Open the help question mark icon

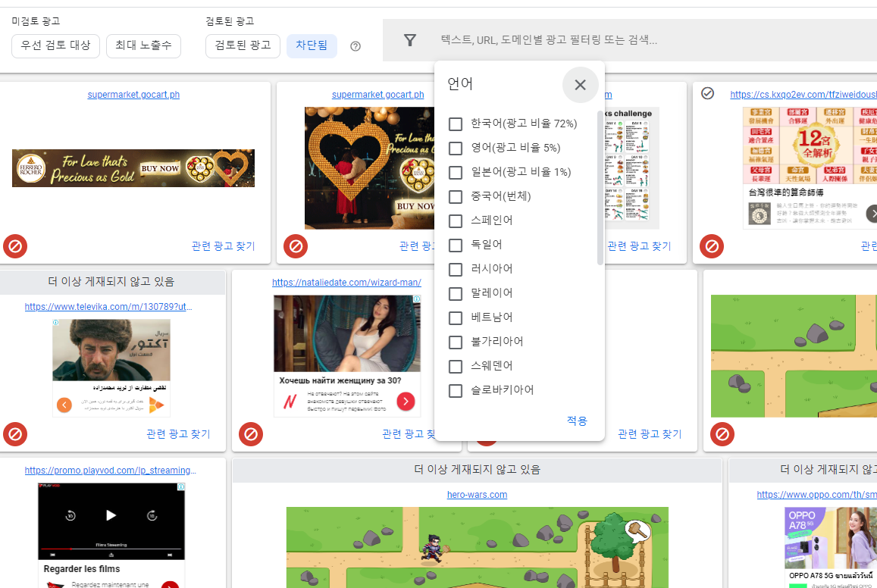pyautogui.click(x=355, y=46)
